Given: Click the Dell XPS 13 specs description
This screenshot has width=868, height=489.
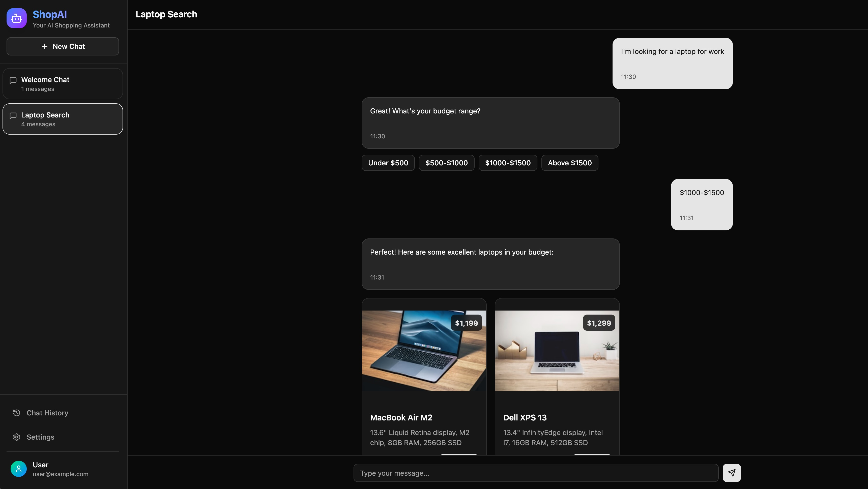Looking at the screenshot, I should tap(553, 438).
